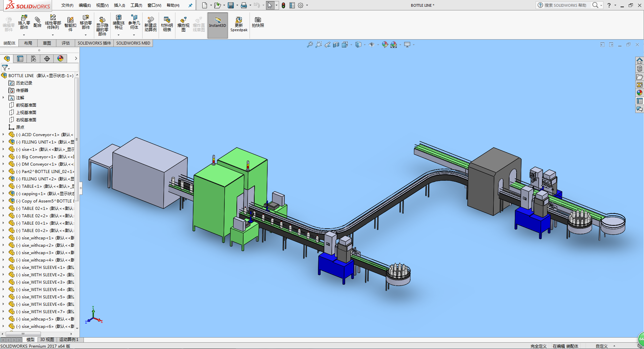
Task: Open the 插入零部件 dropdown arrow
Action: (x=24, y=35)
